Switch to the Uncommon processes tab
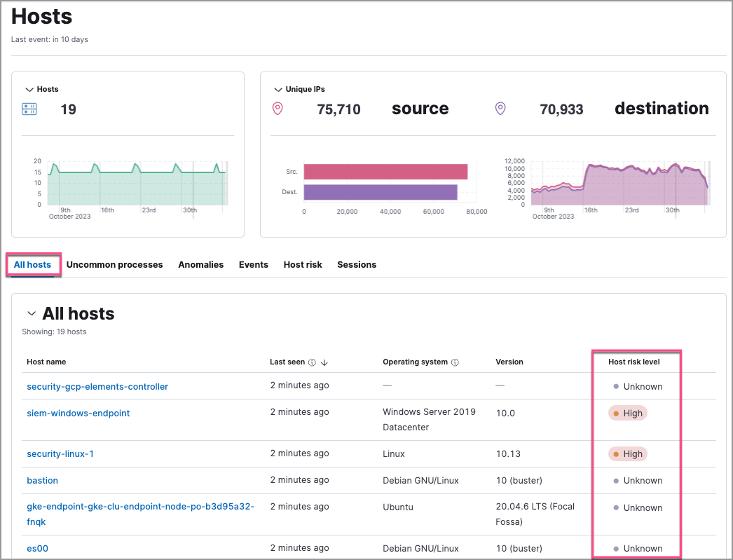Image resolution: width=733 pixels, height=560 pixels. pyautogui.click(x=114, y=265)
